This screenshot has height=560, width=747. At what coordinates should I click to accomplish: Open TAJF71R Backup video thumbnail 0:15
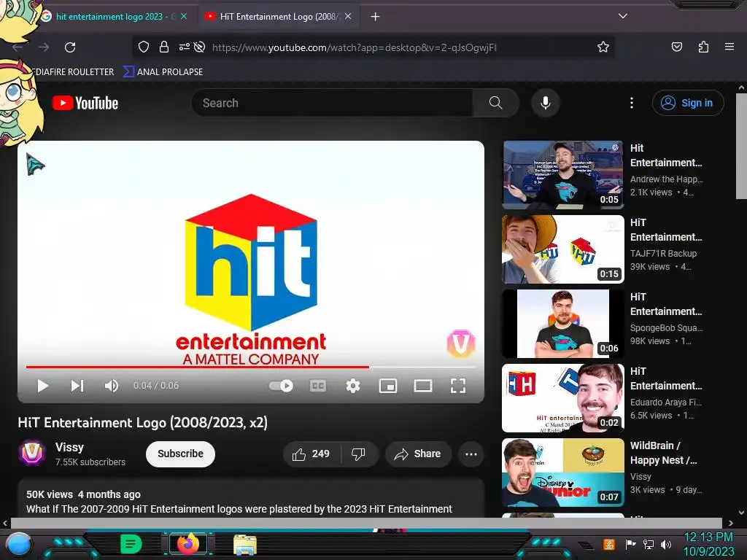[x=563, y=249]
